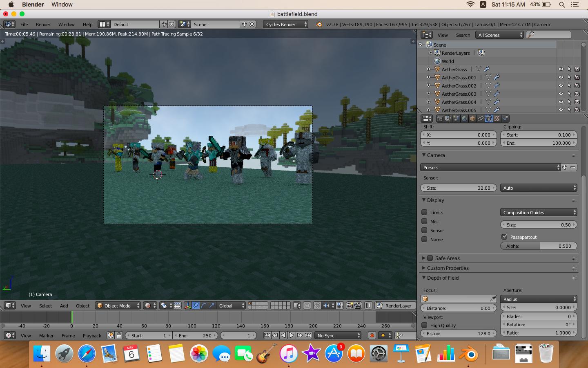Click the rotate manipulator arc icon

[204, 305]
